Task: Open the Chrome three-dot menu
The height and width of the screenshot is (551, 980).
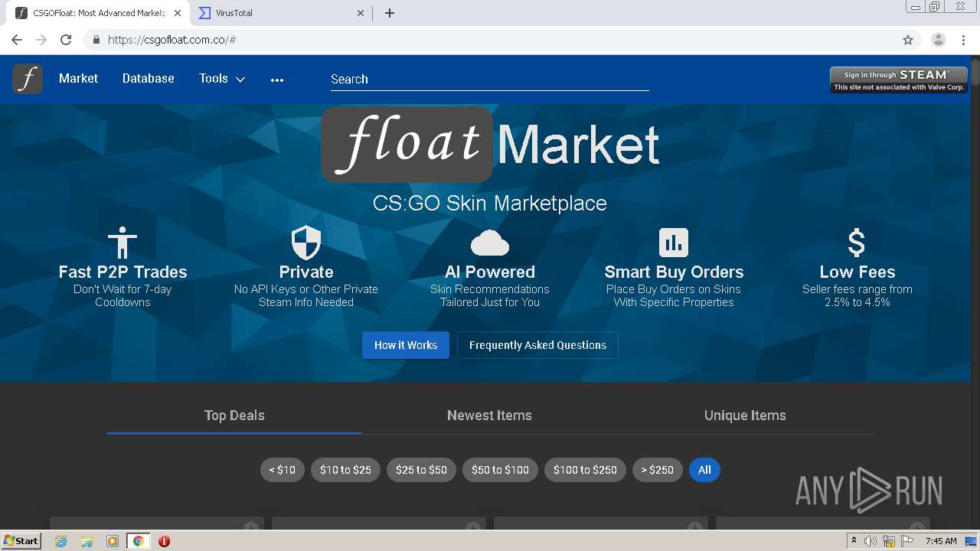Action: point(964,40)
